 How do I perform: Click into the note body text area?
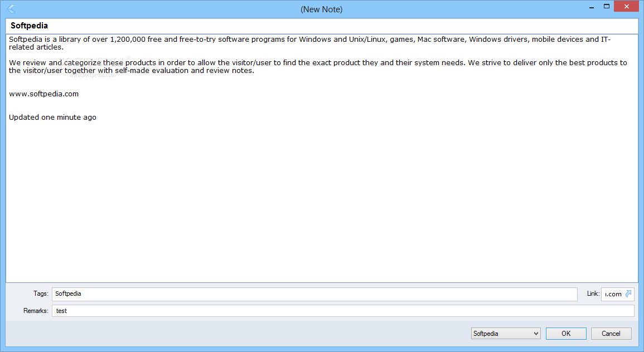322,158
